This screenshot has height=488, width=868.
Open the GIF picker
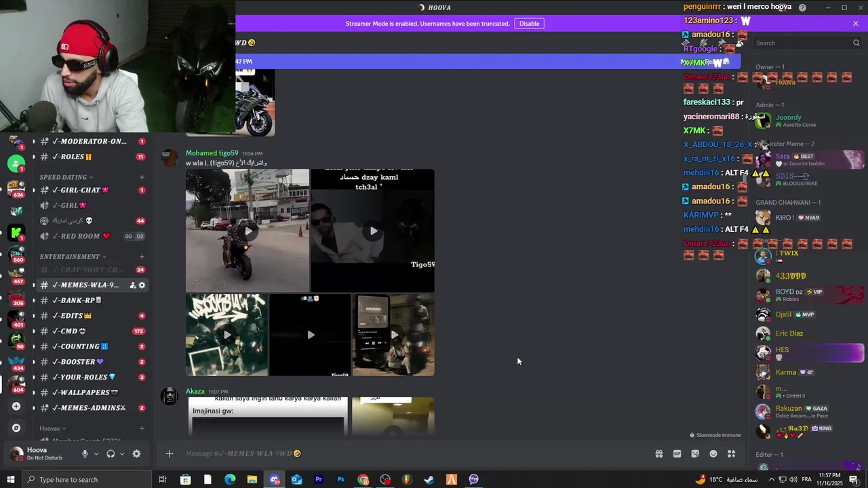pyautogui.click(x=677, y=453)
